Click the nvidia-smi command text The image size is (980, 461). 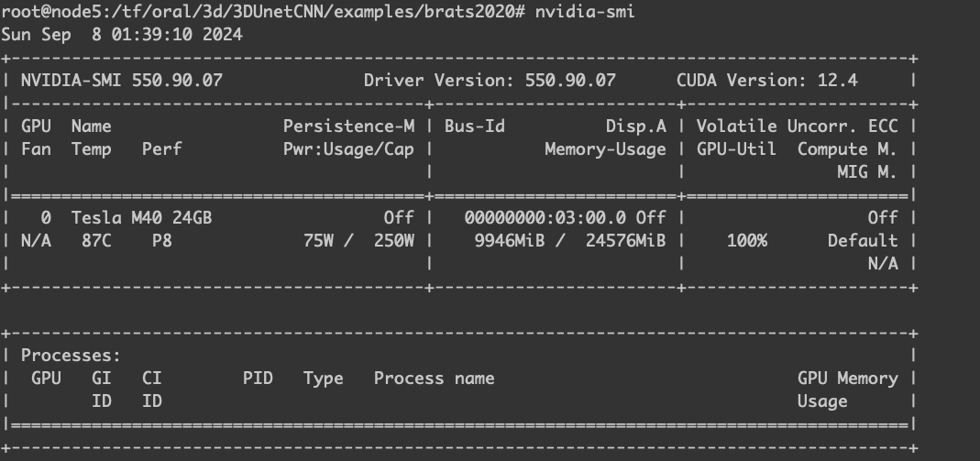[584, 12]
